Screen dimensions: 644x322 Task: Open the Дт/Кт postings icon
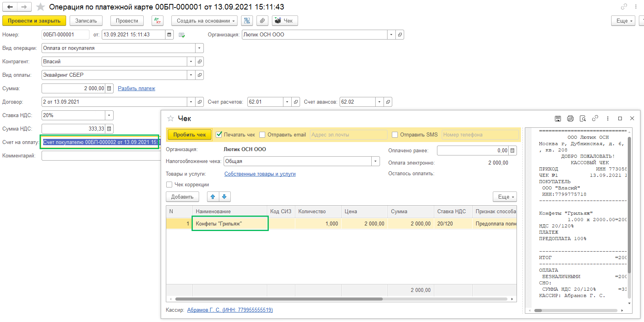[158, 21]
